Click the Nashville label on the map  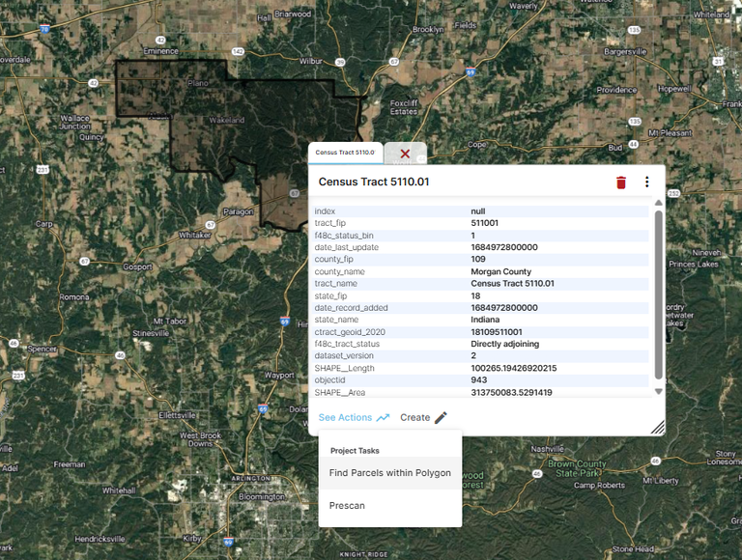click(547, 449)
